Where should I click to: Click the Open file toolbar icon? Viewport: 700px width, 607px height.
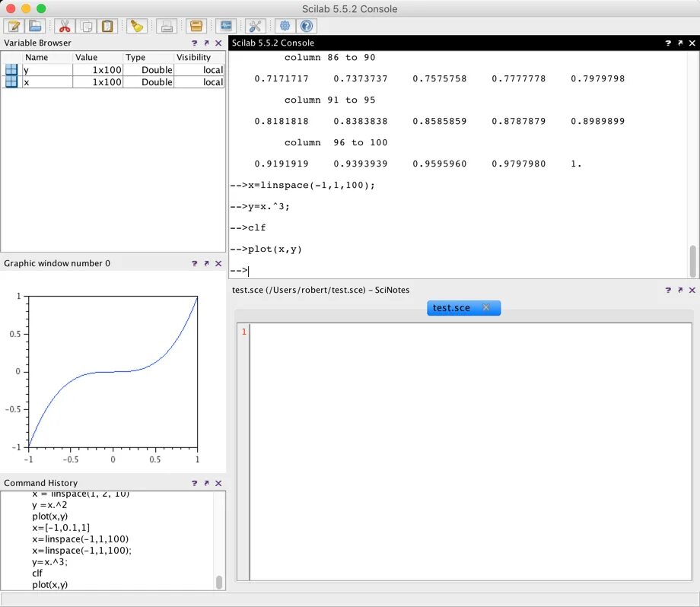click(x=35, y=26)
